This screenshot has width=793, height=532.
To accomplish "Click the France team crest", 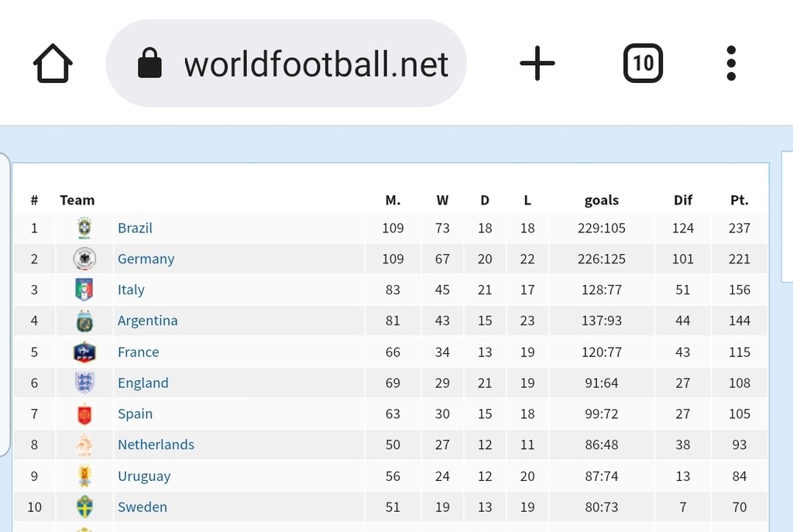I will click(x=84, y=352).
